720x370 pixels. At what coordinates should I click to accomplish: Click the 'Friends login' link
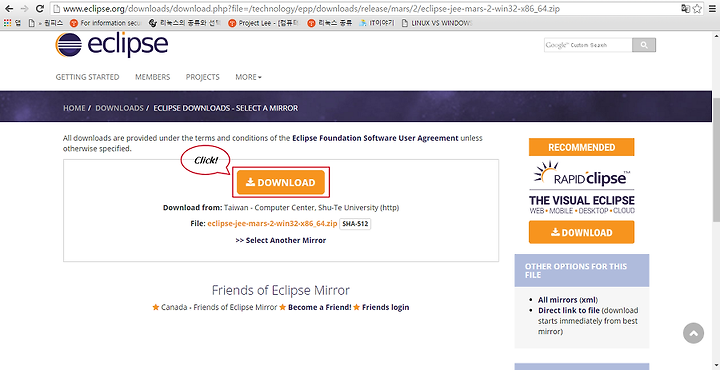[x=386, y=307]
